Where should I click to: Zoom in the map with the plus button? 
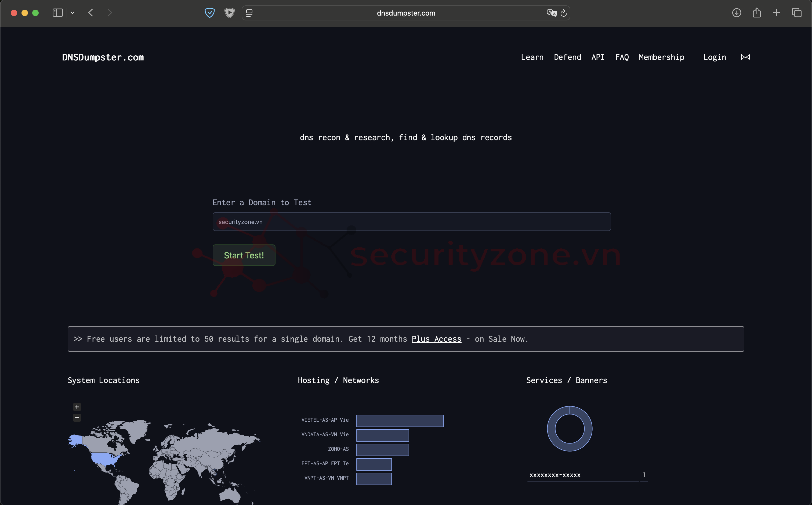click(77, 407)
